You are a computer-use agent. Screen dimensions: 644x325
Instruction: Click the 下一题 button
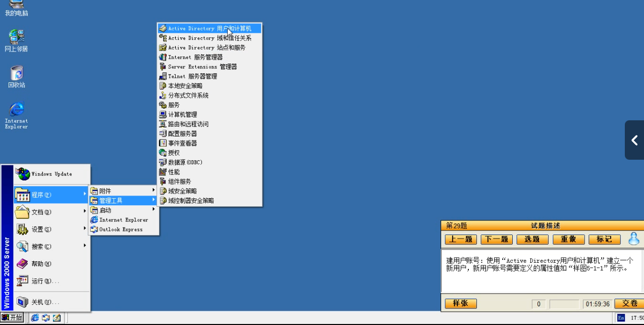pos(497,240)
